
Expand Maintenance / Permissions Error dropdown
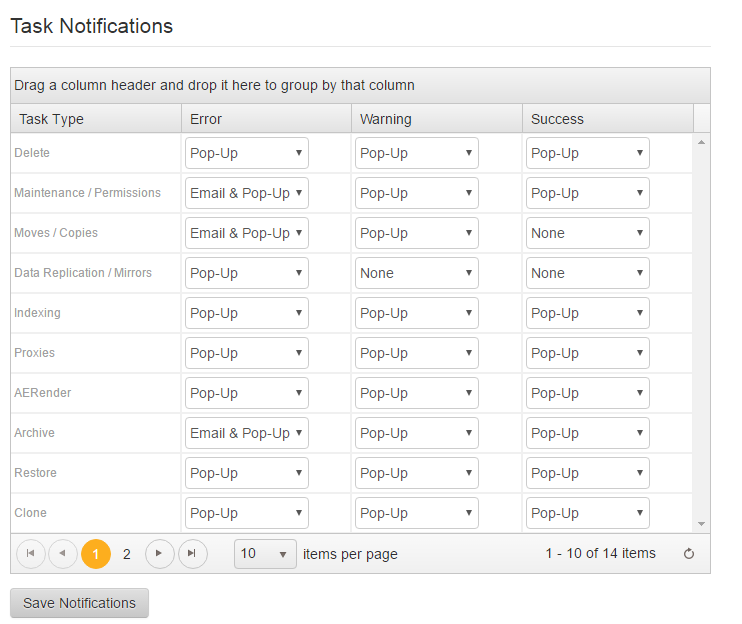pos(247,193)
